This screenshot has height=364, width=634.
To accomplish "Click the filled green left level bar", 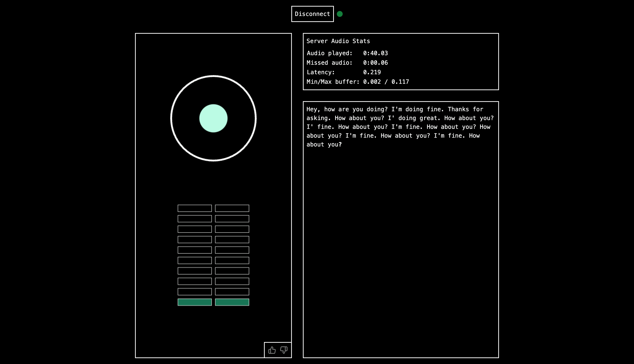I will pyautogui.click(x=195, y=302).
